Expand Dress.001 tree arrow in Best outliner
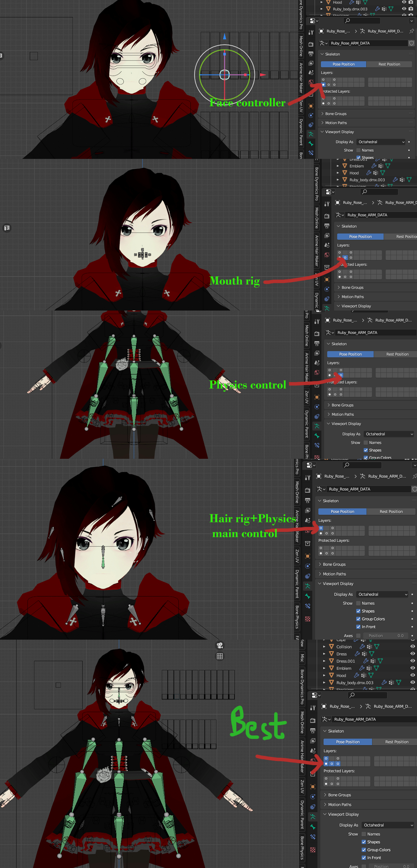 324,661
